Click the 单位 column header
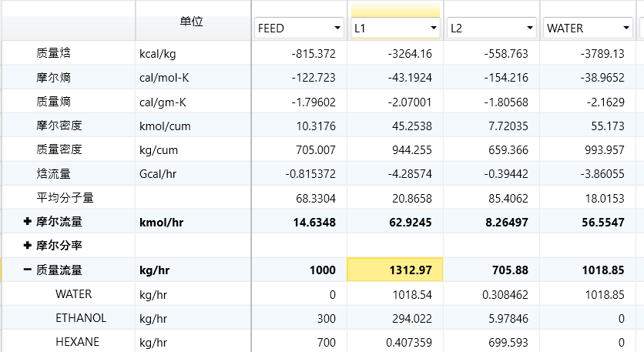This screenshot has width=644, height=352. (x=192, y=22)
